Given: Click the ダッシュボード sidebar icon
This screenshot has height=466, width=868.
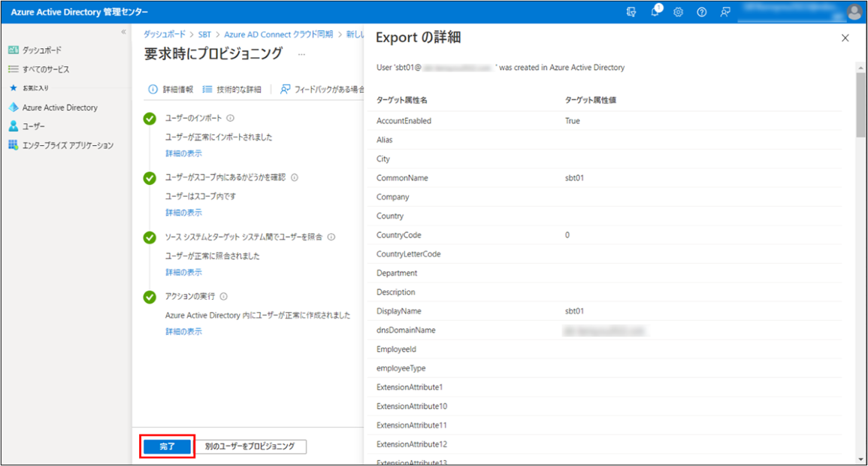Looking at the screenshot, I should point(14,50).
